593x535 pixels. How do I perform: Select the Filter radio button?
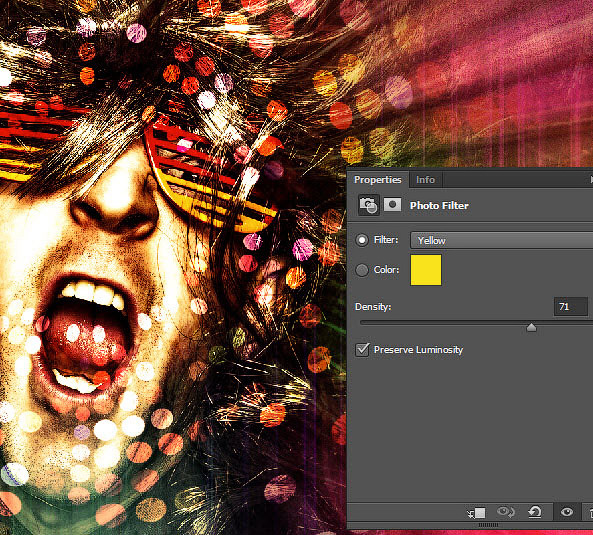tap(362, 240)
